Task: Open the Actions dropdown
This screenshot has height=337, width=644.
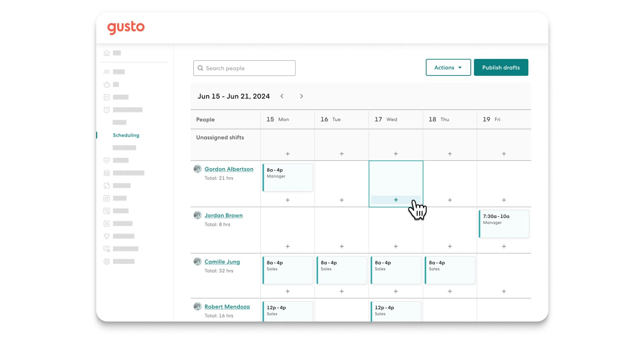Action: tap(448, 67)
